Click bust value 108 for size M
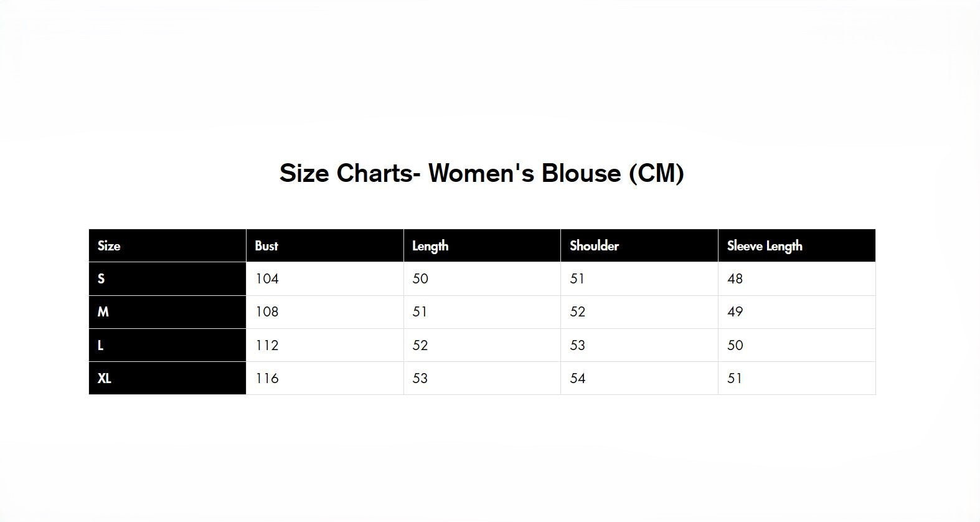 267,311
